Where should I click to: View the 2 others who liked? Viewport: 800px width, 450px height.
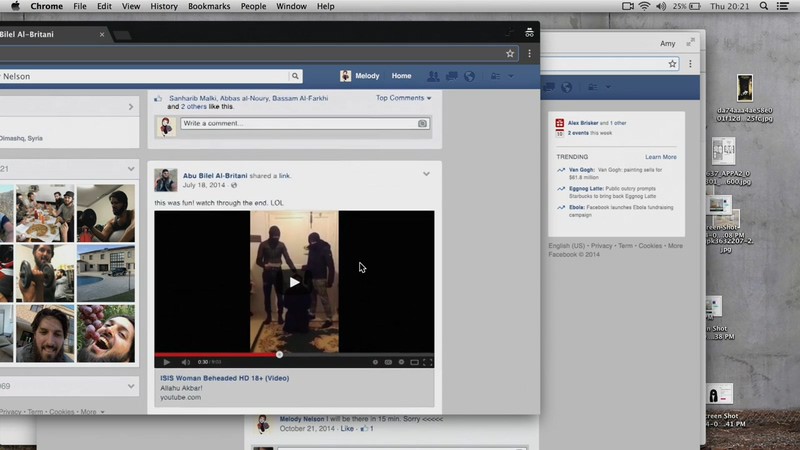point(194,107)
